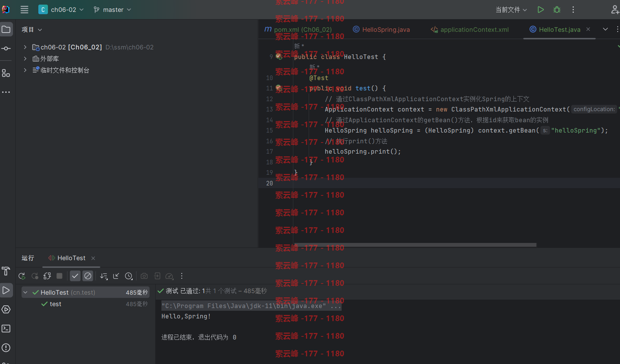Viewport: 620px width, 364px height.
Task: Click the import tests icon
Action: click(x=157, y=276)
